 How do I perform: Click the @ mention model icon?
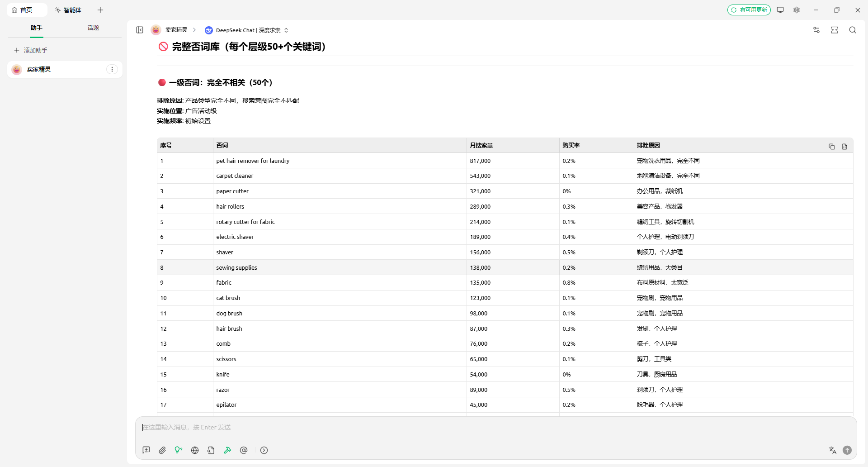244,450
